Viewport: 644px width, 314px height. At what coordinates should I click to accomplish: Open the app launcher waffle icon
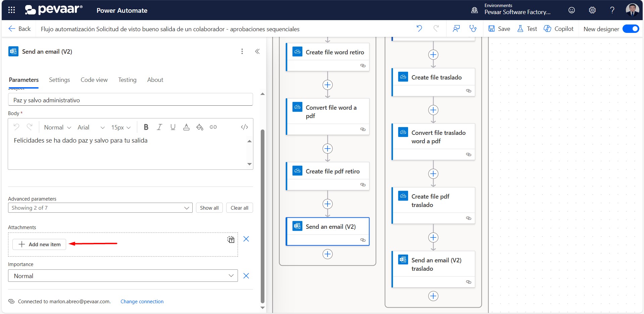click(11, 10)
